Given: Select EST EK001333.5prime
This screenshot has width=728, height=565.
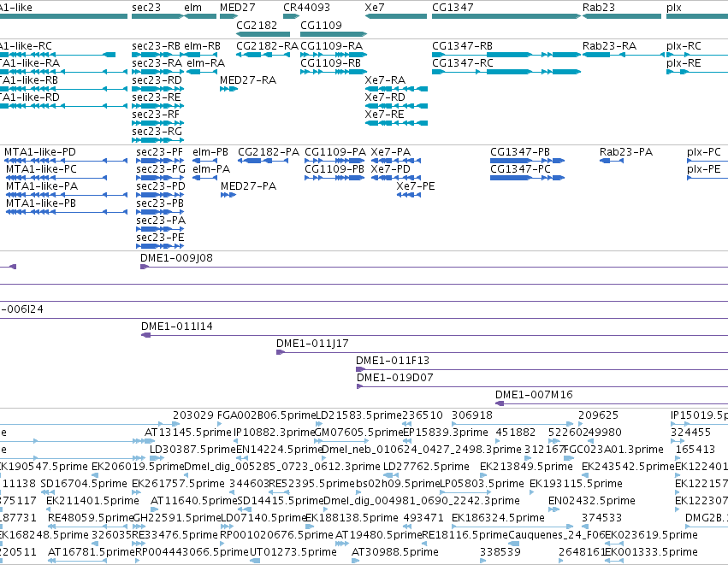Looking at the screenshot, I should [651, 551].
